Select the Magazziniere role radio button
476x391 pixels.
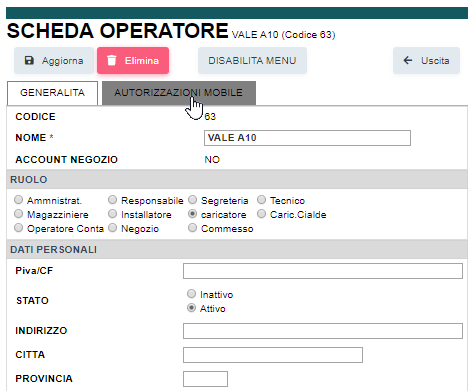click(18, 214)
